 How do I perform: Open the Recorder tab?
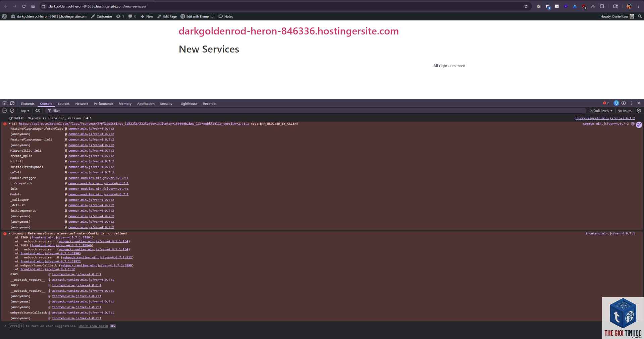click(x=210, y=104)
